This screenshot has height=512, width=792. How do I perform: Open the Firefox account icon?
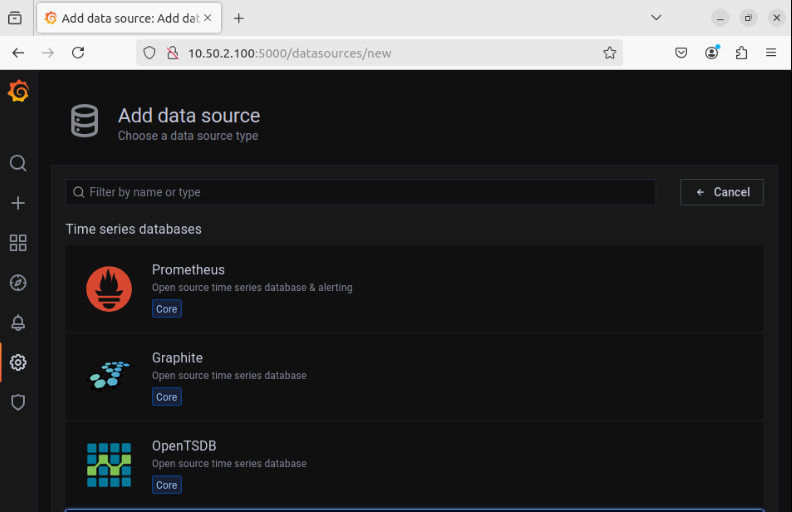[712, 53]
